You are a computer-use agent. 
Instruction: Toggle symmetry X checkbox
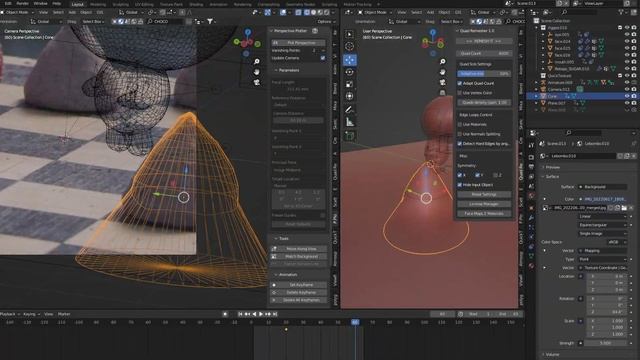(460, 175)
